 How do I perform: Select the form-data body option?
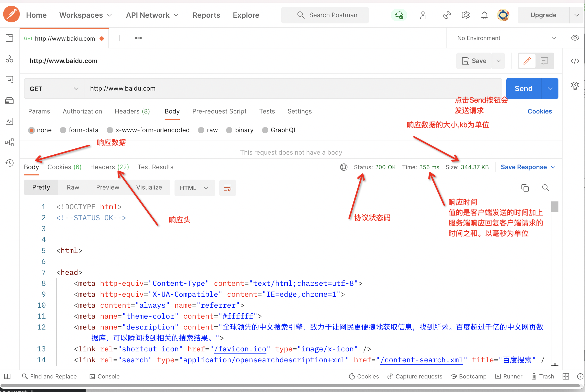pos(63,130)
